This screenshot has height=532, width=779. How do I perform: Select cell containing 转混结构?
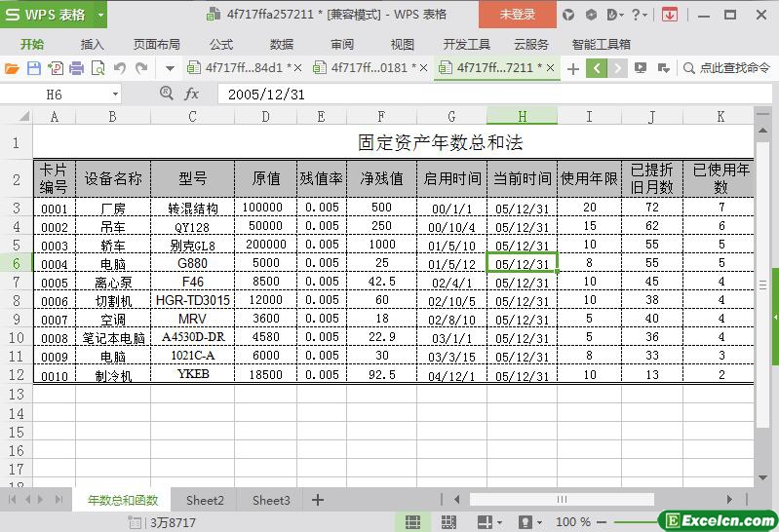[x=192, y=208]
